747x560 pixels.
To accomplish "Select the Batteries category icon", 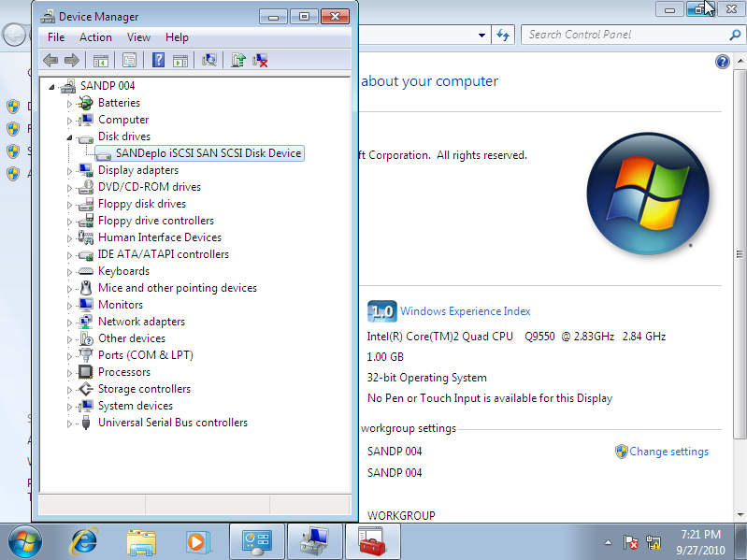I will tap(86, 103).
